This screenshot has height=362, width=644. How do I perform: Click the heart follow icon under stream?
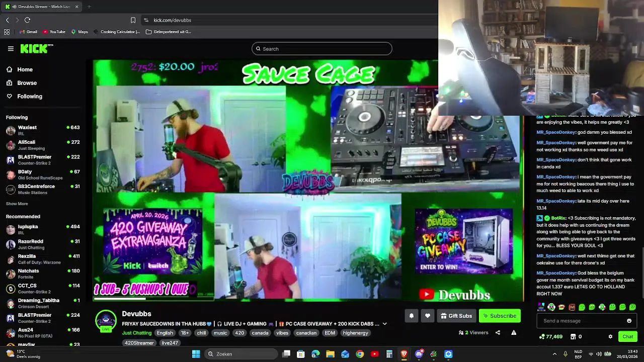pyautogui.click(x=428, y=316)
